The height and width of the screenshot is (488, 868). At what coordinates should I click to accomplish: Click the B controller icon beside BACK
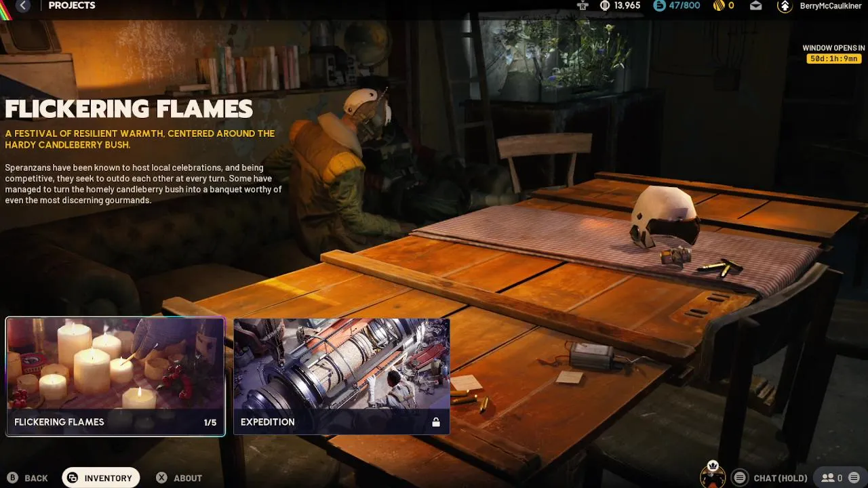pos(13,478)
